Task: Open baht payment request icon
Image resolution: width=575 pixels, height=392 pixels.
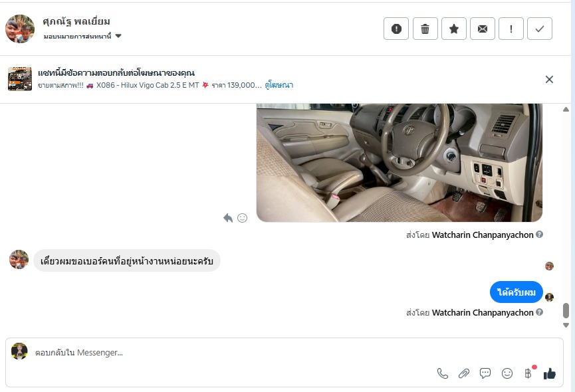Action: pos(528,373)
